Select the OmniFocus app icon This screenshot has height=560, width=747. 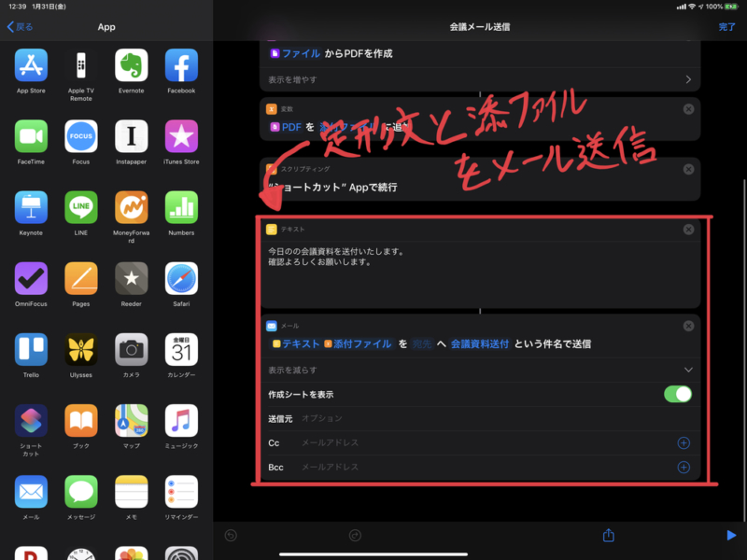(31, 278)
